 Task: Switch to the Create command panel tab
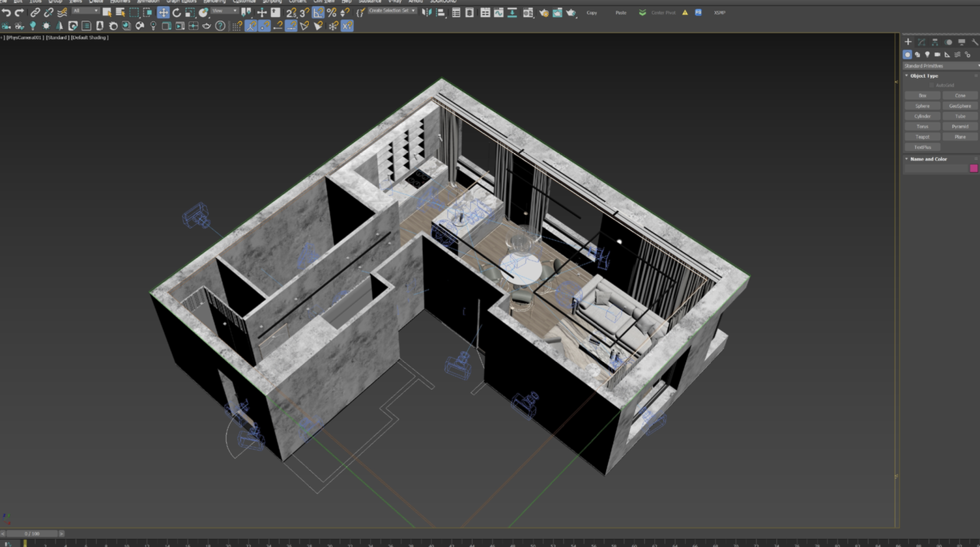tap(908, 42)
